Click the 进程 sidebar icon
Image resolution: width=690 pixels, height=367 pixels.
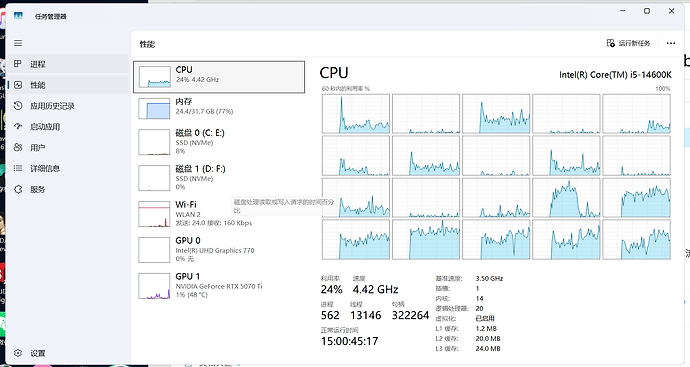[18, 64]
